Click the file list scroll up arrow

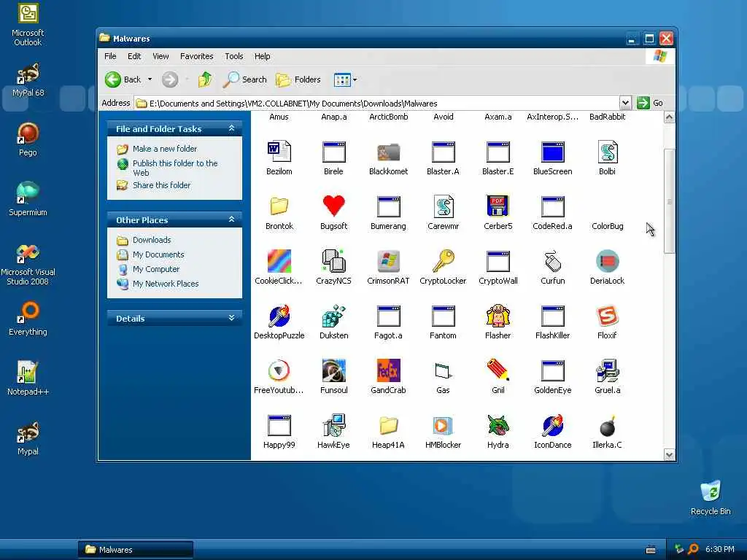(670, 117)
